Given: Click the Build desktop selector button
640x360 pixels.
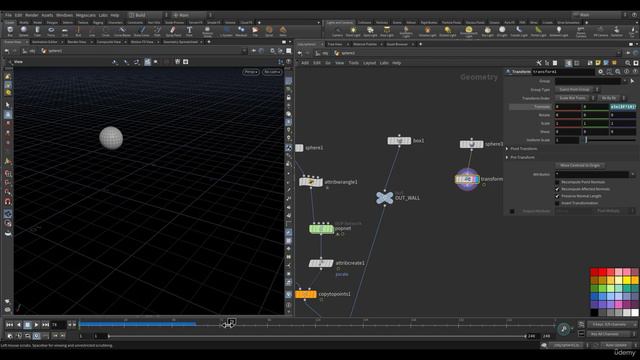Looking at the screenshot, I should [x=144, y=15].
